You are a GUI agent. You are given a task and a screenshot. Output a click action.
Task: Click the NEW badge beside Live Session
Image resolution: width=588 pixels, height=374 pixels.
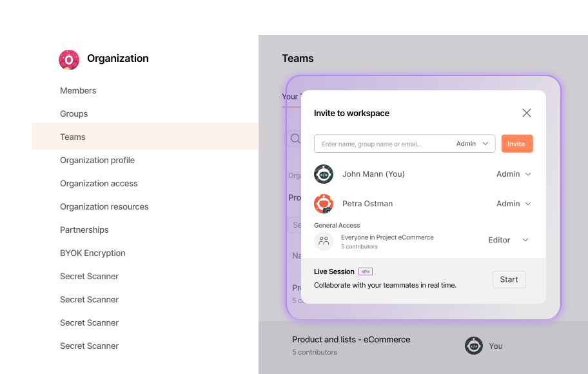click(x=366, y=271)
